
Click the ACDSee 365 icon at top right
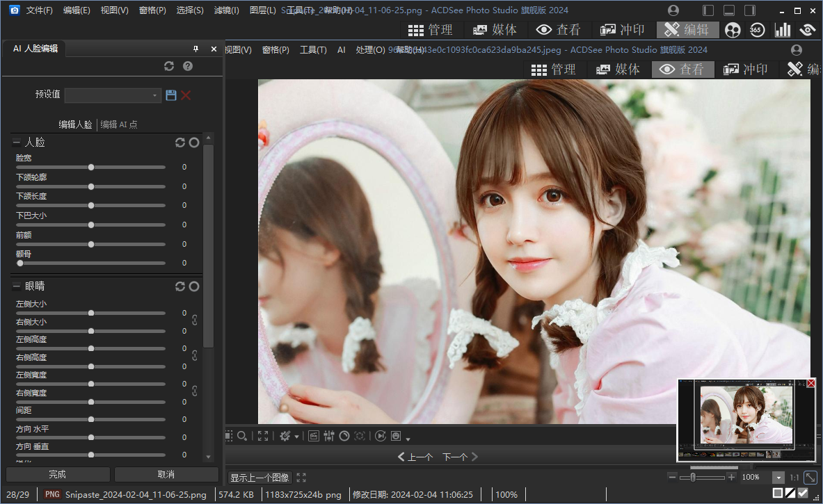757,30
